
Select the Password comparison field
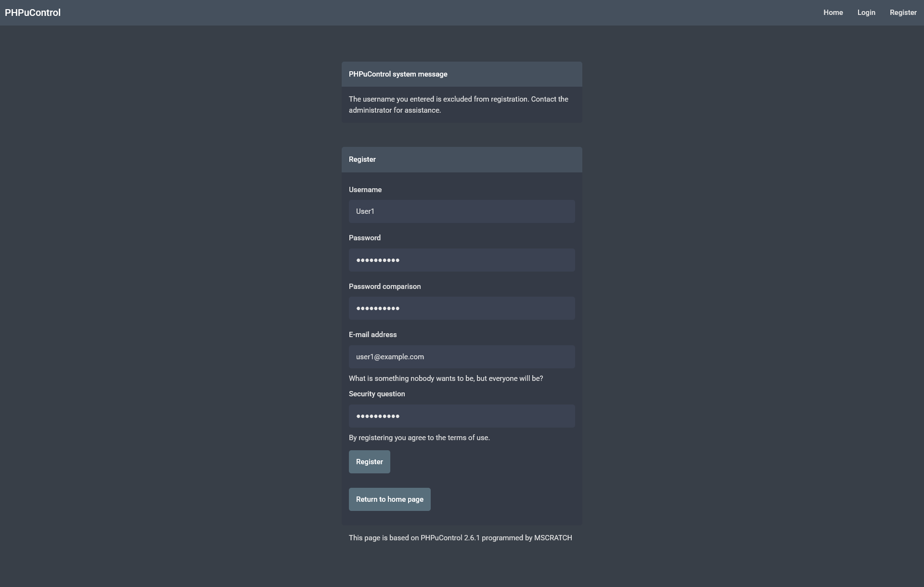point(462,308)
